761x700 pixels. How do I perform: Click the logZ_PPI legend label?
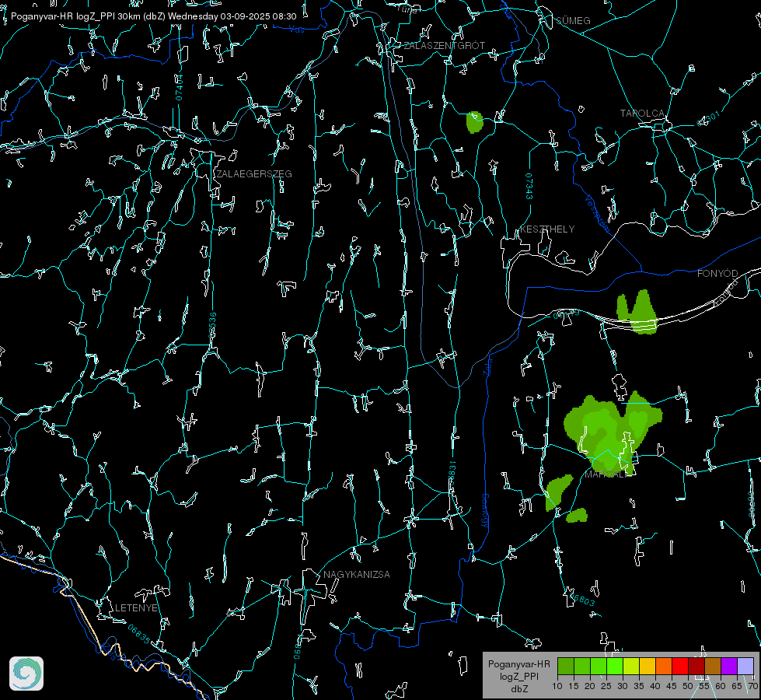pyautogui.click(x=518, y=676)
